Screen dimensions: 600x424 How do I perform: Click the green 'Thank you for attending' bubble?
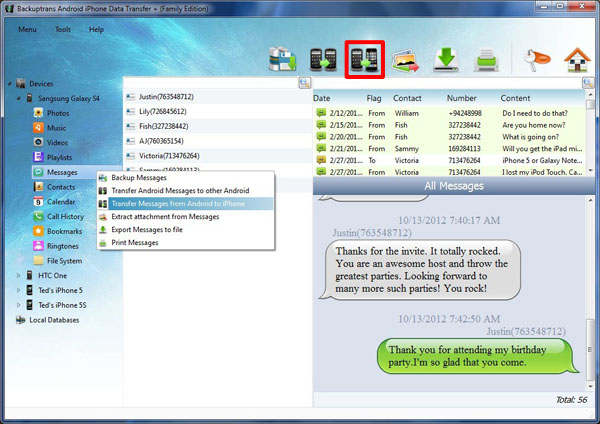click(x=478, y=356)
